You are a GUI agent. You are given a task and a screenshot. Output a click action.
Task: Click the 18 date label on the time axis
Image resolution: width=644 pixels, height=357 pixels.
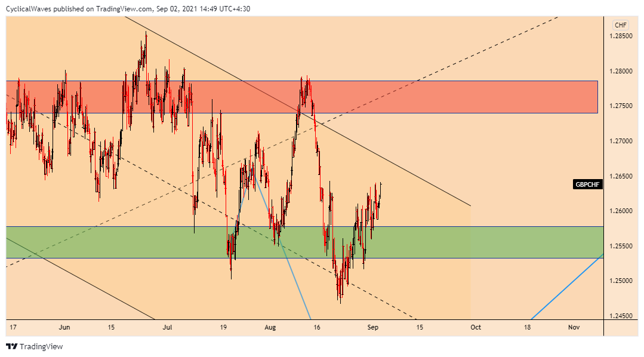point(527,327)
